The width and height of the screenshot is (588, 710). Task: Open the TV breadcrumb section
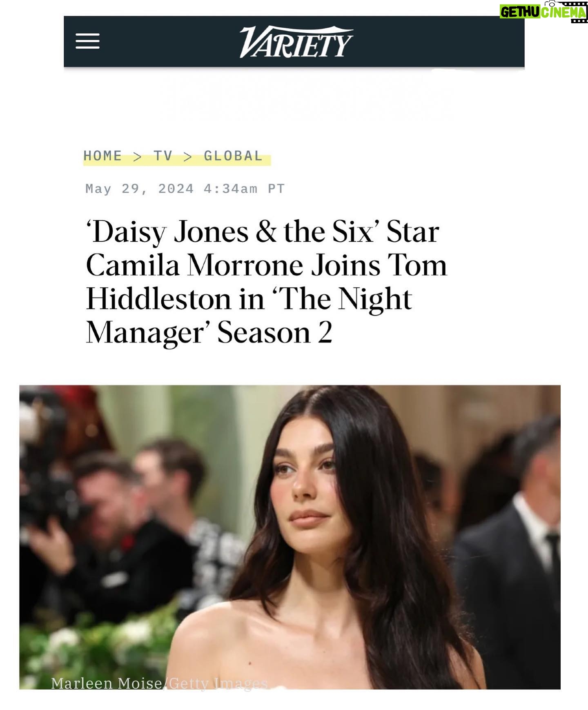coord(163,156)
